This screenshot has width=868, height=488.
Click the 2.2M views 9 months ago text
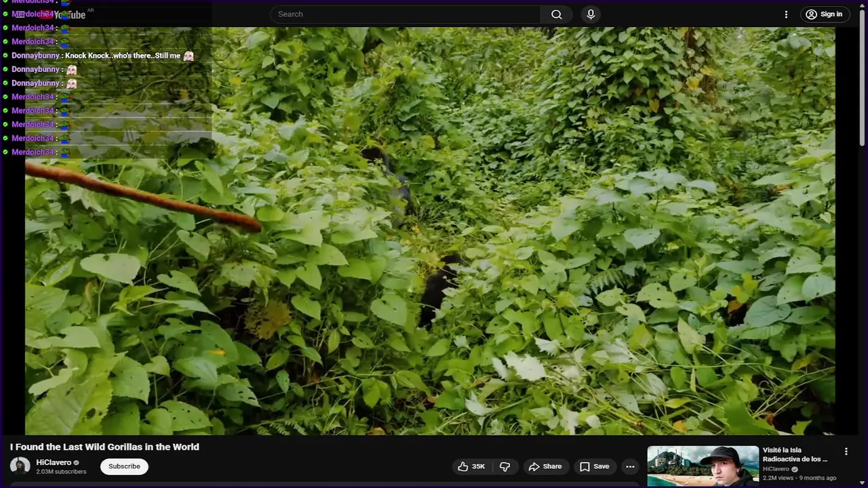click(800, 478)
